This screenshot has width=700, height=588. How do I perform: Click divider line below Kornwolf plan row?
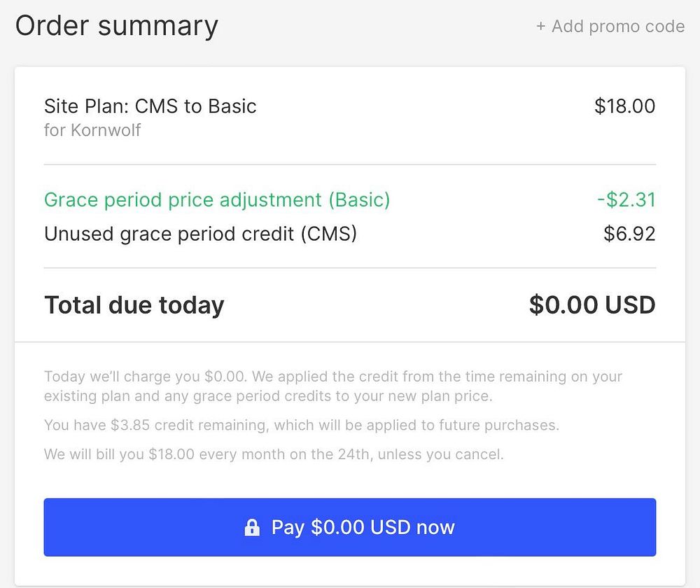coord(350,165)
